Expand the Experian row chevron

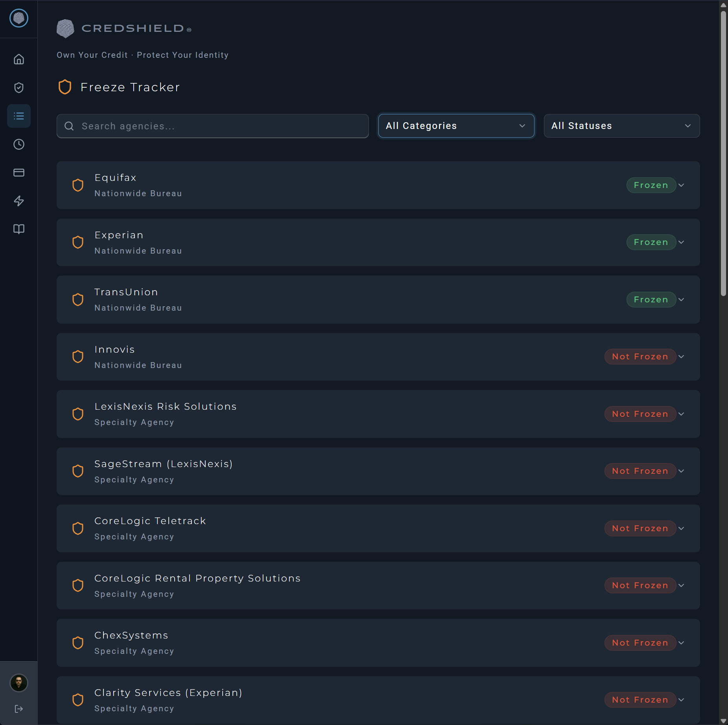pos(682,242)
